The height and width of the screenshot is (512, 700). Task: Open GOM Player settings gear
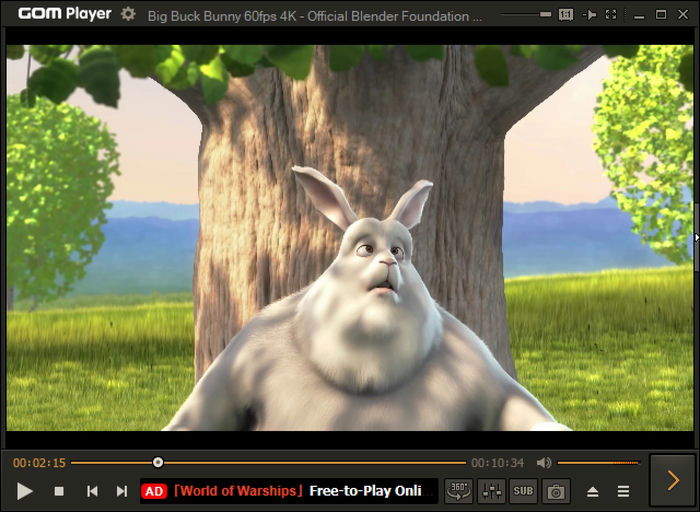[x=128, y=15]
